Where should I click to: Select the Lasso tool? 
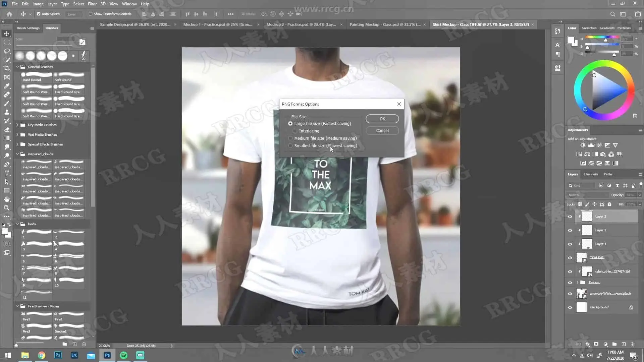pyautogui.click(x=7, y=51)
